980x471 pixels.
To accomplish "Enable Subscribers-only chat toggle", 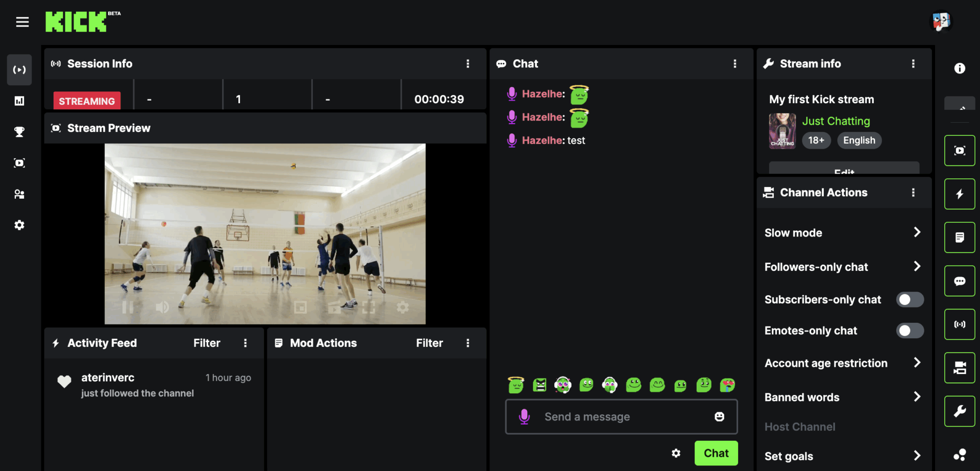I will coord(910,300).
